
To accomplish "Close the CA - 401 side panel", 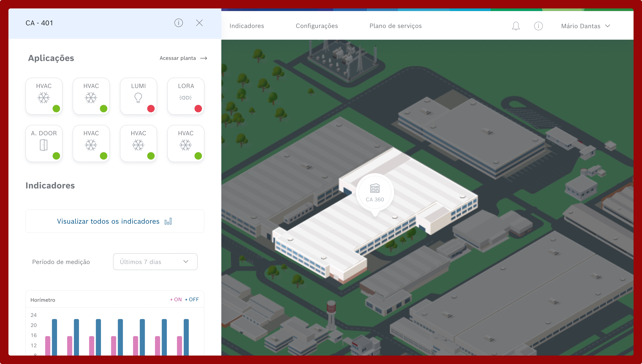I will pos(199,23).
